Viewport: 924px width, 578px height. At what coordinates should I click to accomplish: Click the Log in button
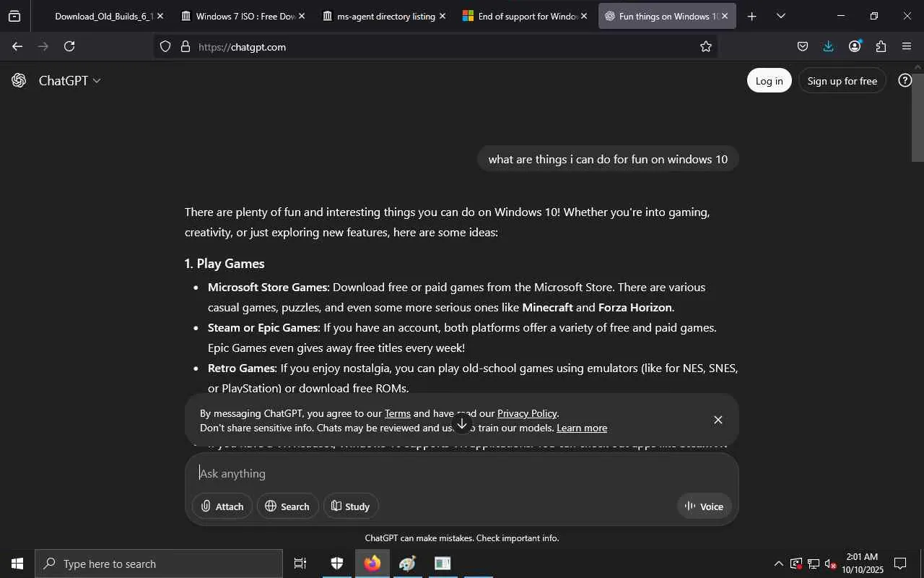tap(769, 81)
